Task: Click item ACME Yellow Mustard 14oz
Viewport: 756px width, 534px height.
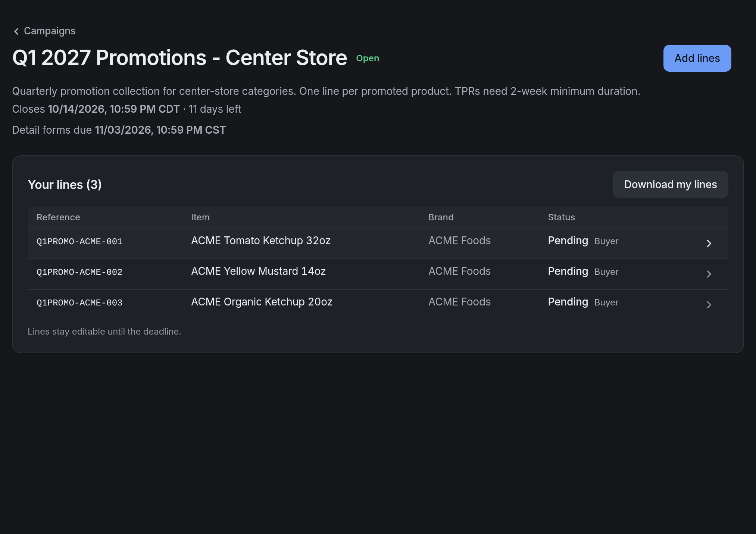Action: coord(258,271)
